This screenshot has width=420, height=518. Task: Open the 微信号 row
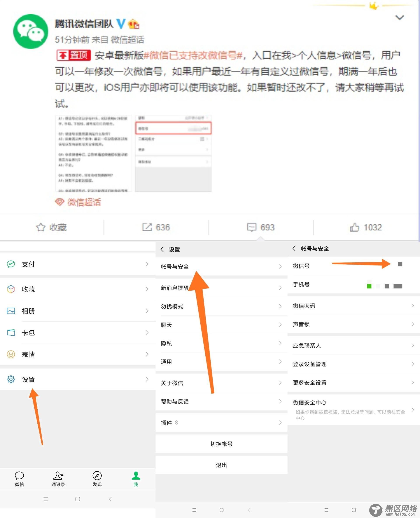pos(354,265)
